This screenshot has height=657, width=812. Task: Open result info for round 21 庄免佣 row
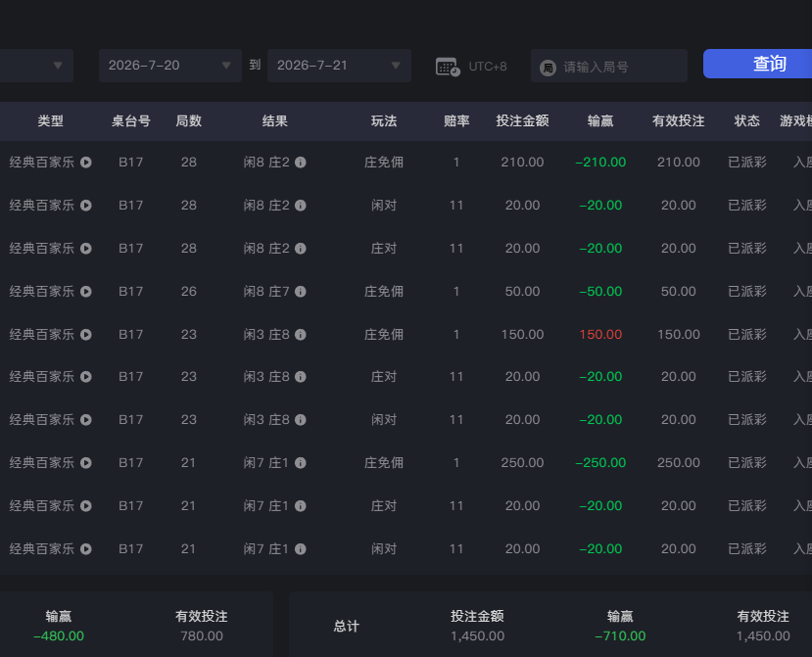(x=301, y=462)
